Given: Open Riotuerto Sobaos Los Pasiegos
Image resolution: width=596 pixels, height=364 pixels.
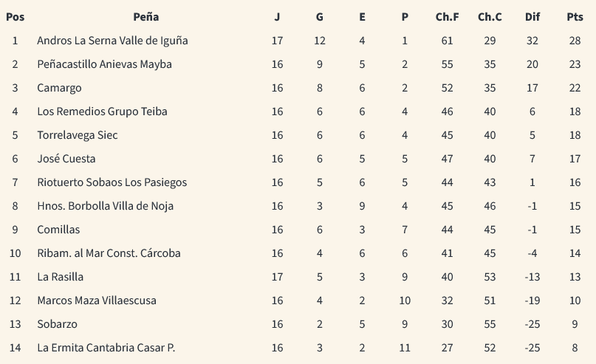Looking at the screenshot, I should [x=112, y=182].
